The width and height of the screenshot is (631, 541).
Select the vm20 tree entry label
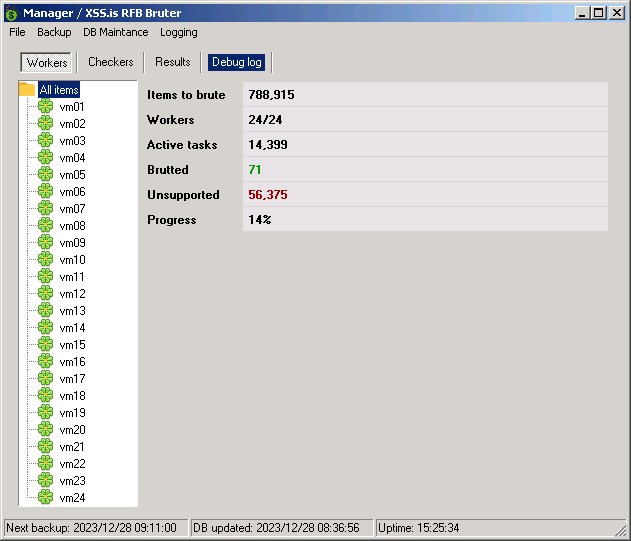pyautogui.click(x=72, y=429)
